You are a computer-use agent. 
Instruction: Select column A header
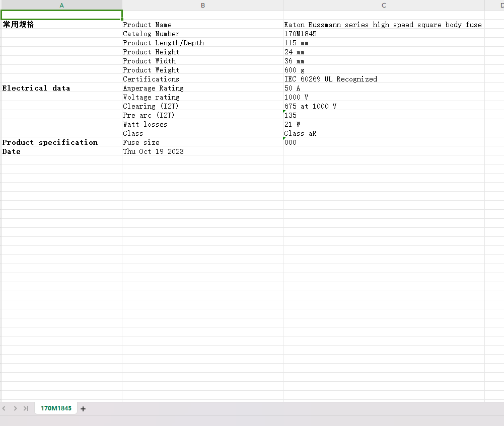pos(62,5)
